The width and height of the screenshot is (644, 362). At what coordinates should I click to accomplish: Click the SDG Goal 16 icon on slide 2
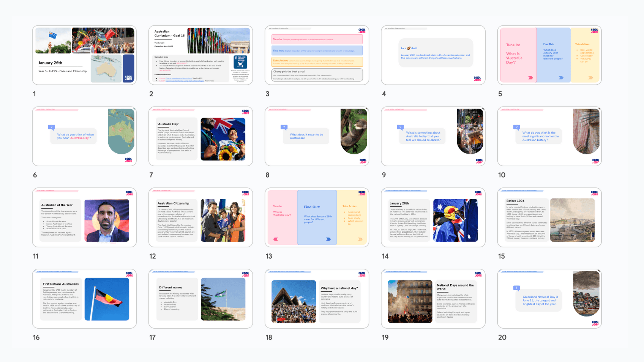point(240,62)
